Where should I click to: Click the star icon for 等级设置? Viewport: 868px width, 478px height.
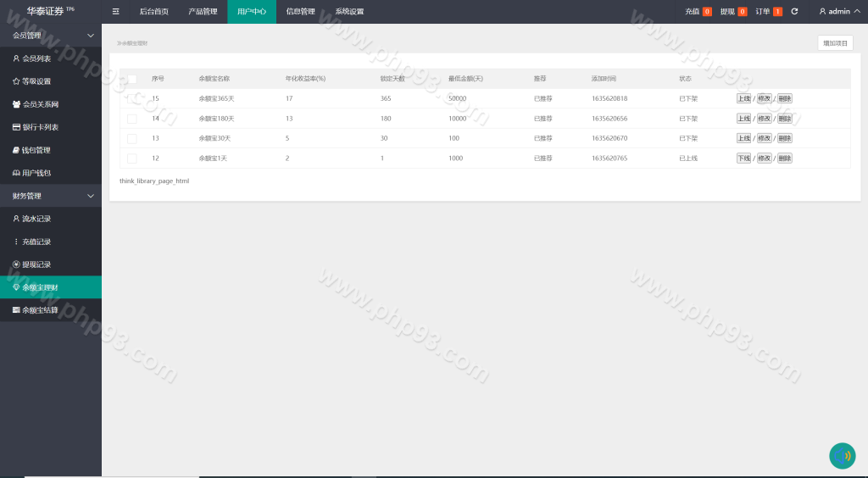pos(16,81)
